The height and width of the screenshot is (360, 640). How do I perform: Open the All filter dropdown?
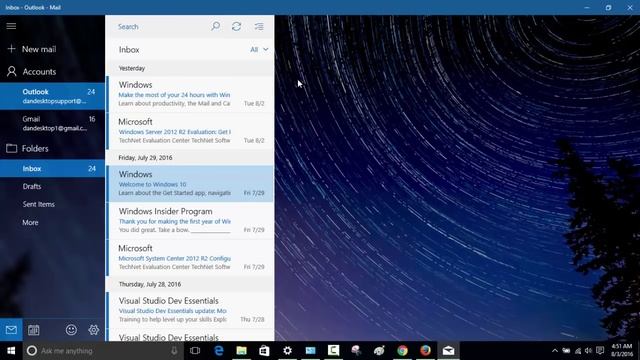(x=259, y=49)
